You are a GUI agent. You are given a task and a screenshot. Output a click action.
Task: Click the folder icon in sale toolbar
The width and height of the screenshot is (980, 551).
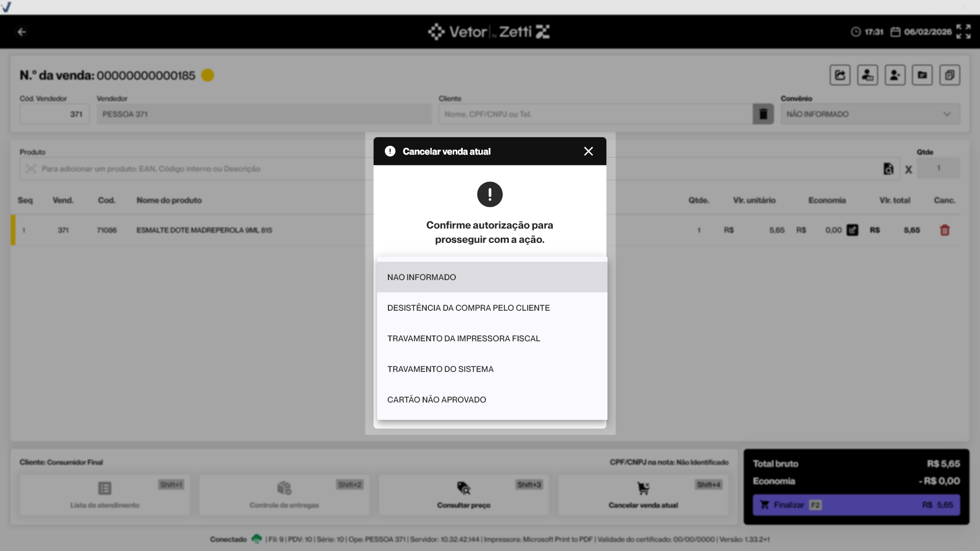coord(922,76)
